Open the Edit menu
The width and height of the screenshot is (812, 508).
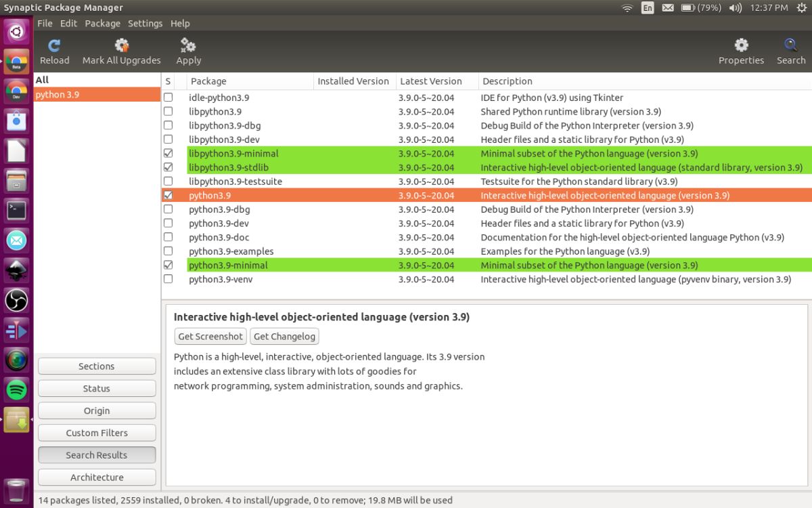[68, 23]
